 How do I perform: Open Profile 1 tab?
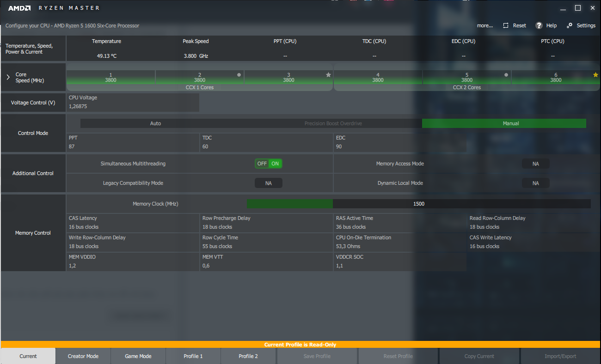[x=193, y=356]
